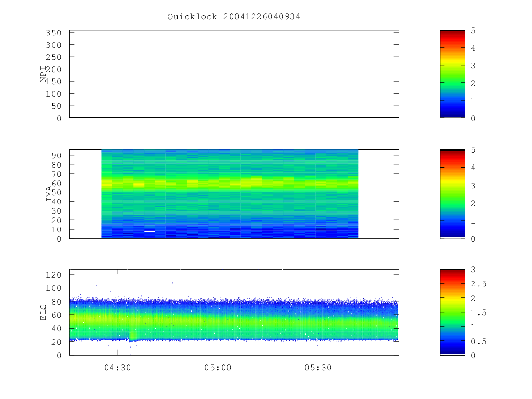Click the IMA panel colorbar
The width and height of the screenshot is (532, 399).
coord(452,194)
